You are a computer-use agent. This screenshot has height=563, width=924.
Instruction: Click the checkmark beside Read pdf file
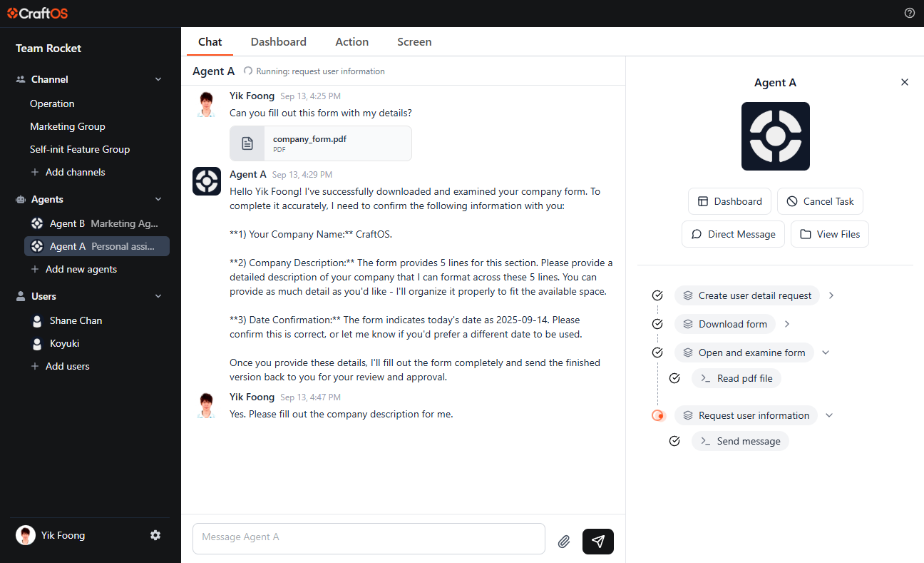pyautogui.click(x=674, y=378)
